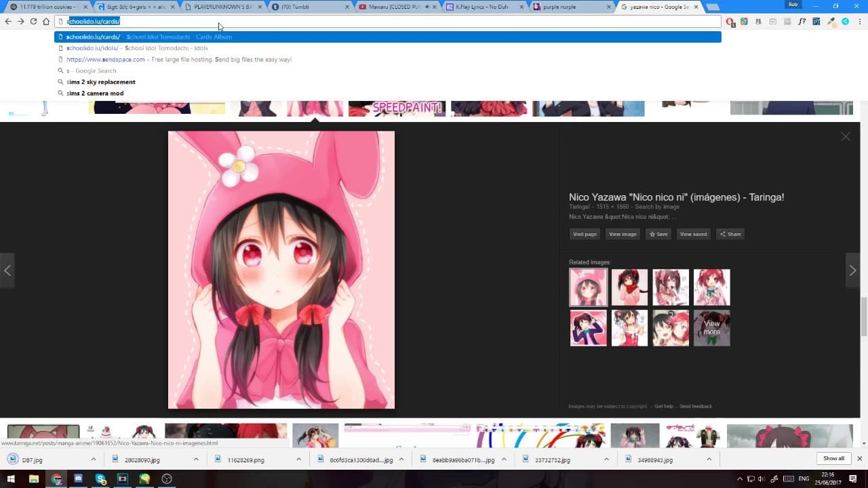Expand options for DB7.jpg download
The height and width of the screenshot is (488, 868).
pos(93,459)
